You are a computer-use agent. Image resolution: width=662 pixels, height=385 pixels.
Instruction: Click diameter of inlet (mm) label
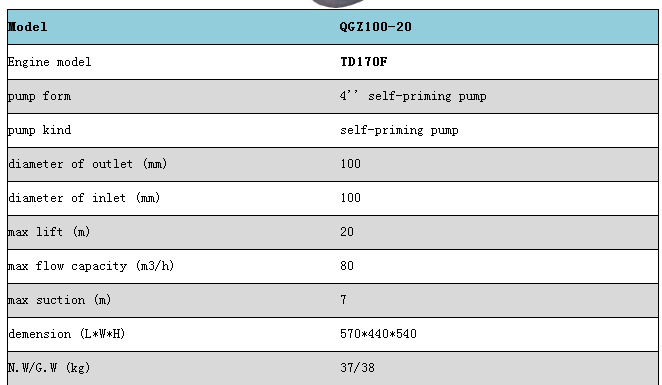coord(84,198)
